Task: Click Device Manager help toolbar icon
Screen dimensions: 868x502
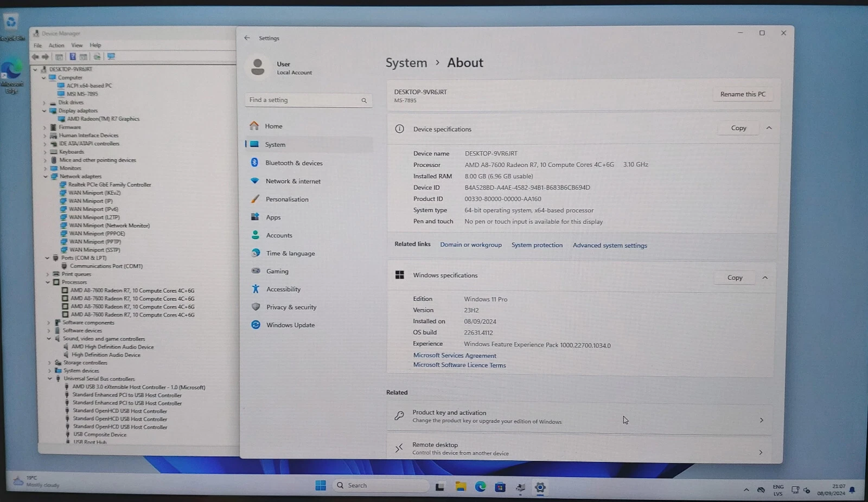Action: coord(73,56)
